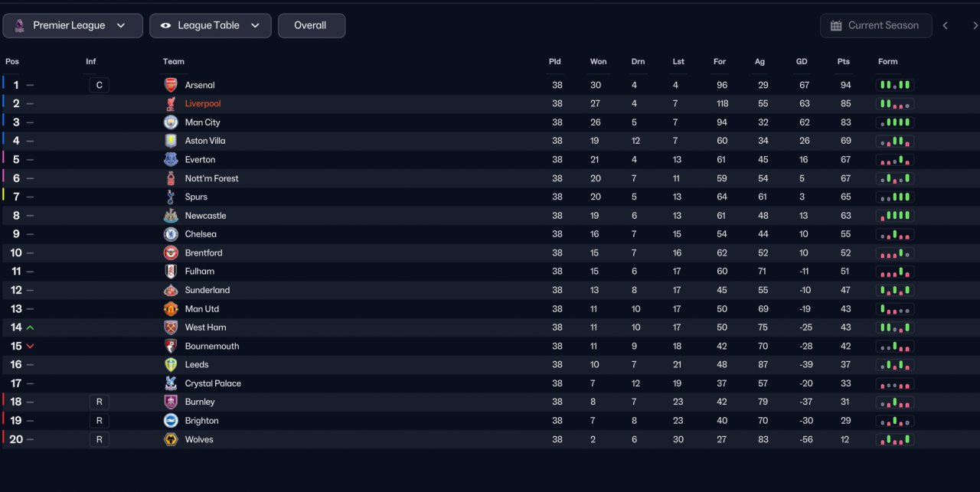Viewport: 980px width, 492px height.
Task: Click the Spurs cockerel badge
Action: pyautogui.click(x=171, y=197)
